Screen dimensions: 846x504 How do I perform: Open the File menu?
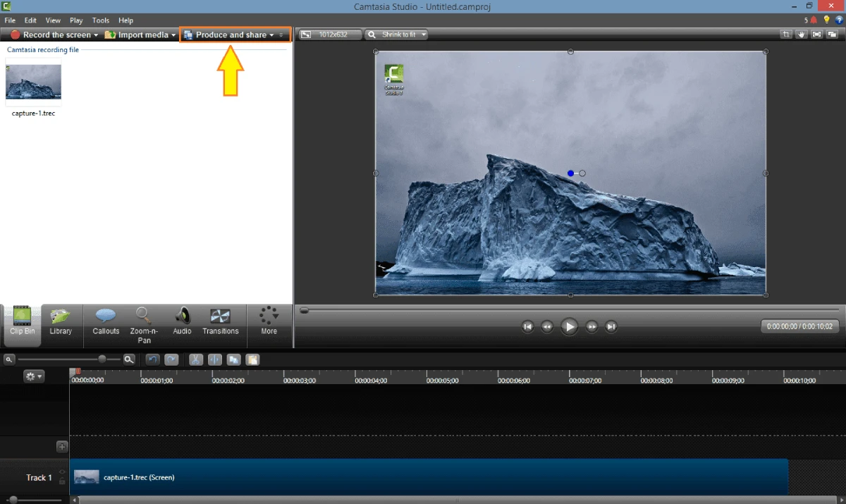point(10,20)
